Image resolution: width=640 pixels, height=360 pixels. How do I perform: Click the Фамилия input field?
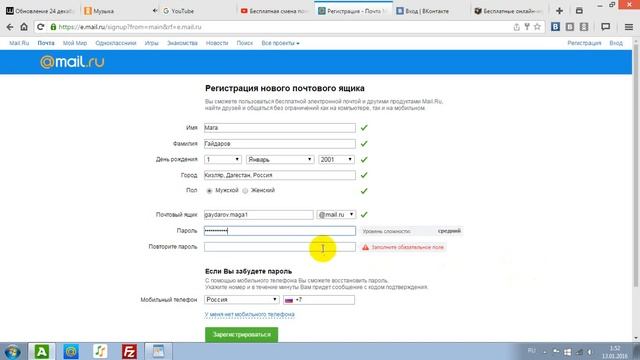point(280,144)
